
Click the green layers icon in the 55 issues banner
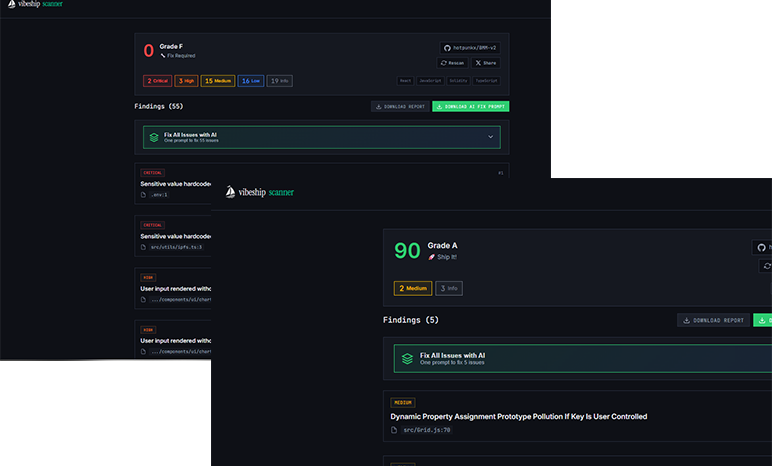(154, 137)
